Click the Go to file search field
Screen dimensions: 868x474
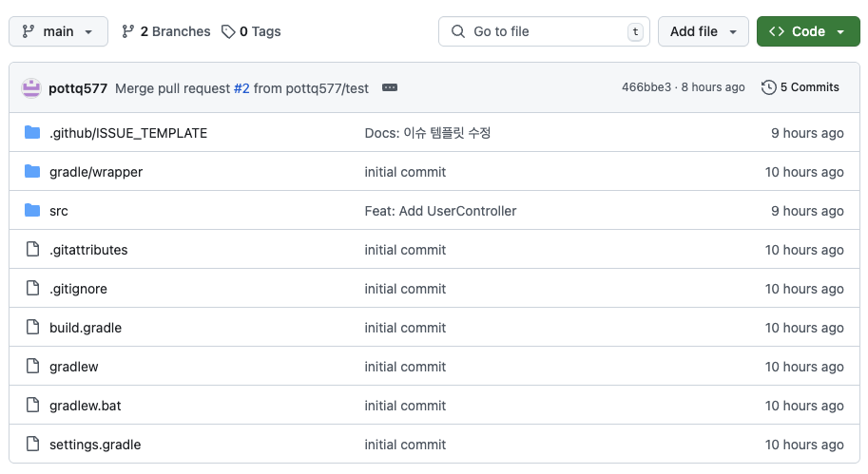coord(544,31)
